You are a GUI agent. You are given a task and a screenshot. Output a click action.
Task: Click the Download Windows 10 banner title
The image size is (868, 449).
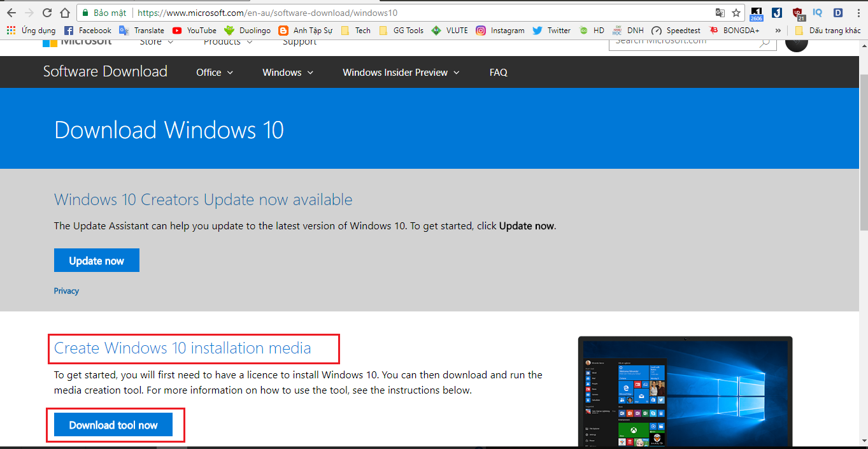[x=169, y=130]
